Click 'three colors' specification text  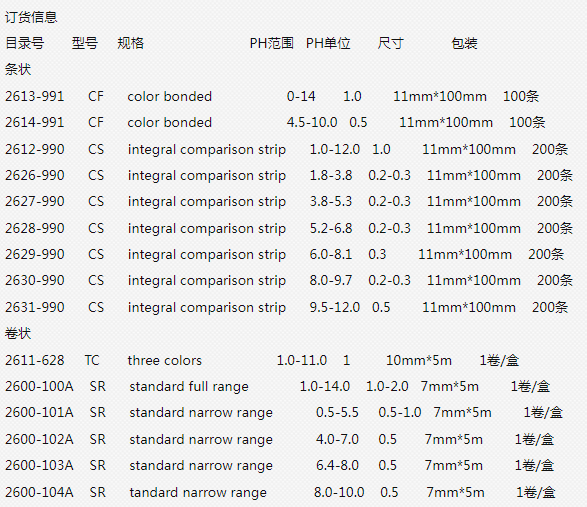(x=164, y=360)
